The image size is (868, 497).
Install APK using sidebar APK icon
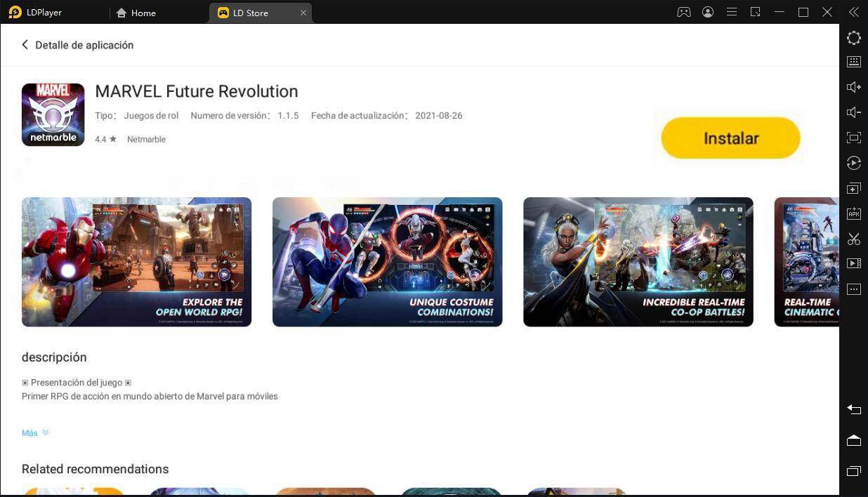point(854,213)
